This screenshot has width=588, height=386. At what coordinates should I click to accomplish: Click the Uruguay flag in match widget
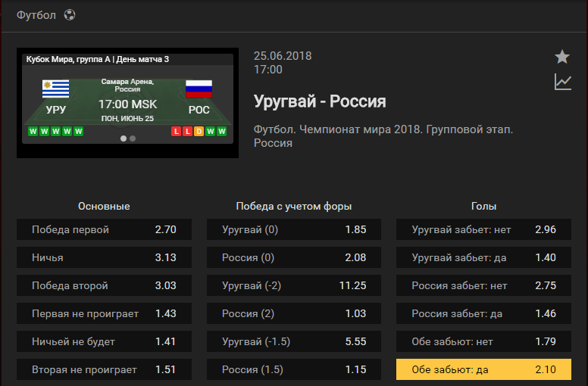(x=55, y=89)
